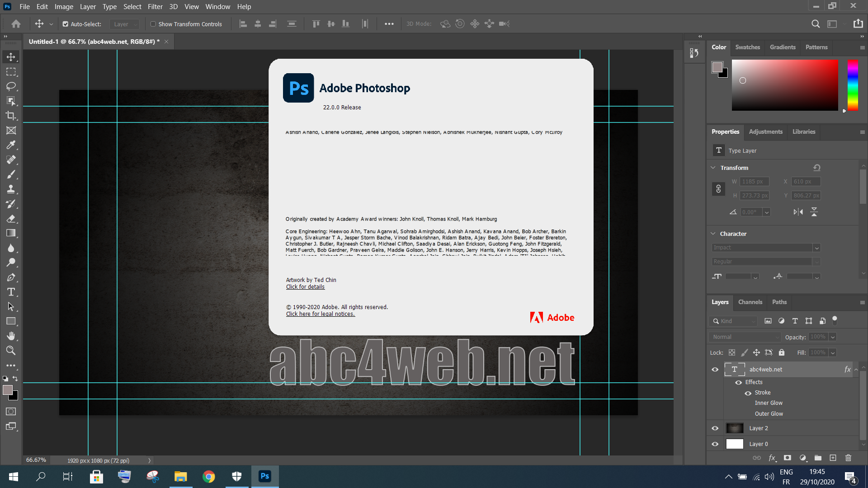Select the Gradient tool

click(x=11, y=233)
